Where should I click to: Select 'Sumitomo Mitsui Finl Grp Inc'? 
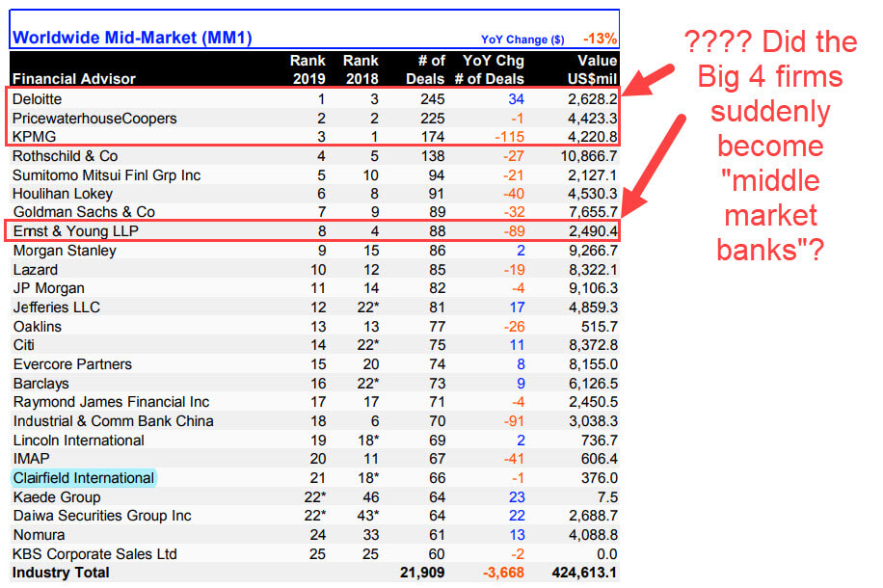click(x=106, y=175)
